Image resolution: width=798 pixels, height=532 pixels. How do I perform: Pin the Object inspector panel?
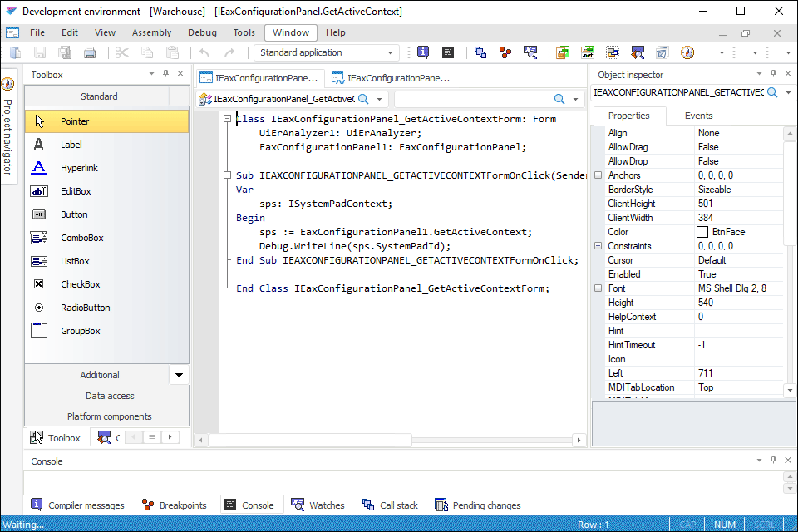773,74
